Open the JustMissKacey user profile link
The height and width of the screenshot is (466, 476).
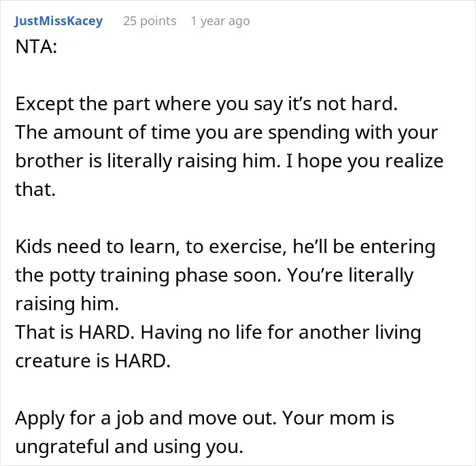(x=58, y=21)
